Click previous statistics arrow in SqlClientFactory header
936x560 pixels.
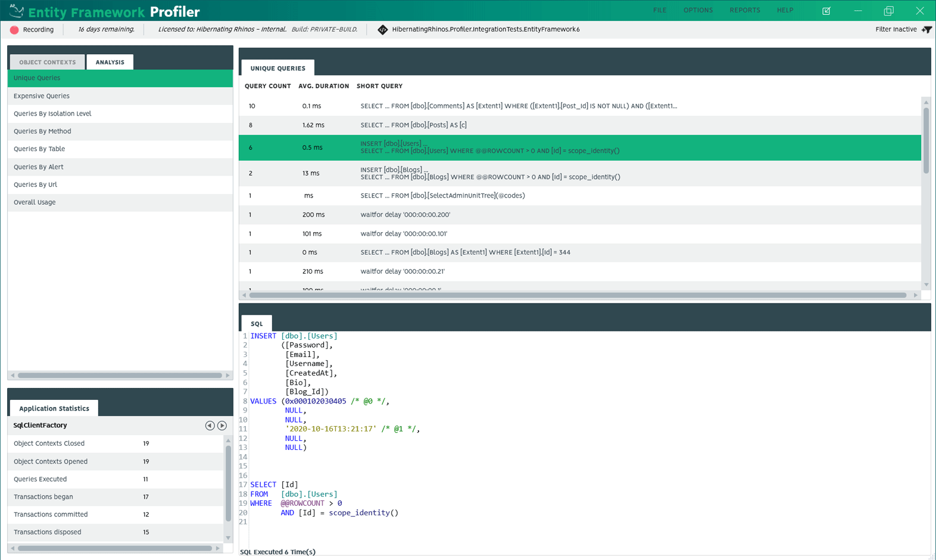[x=210, y=426]
